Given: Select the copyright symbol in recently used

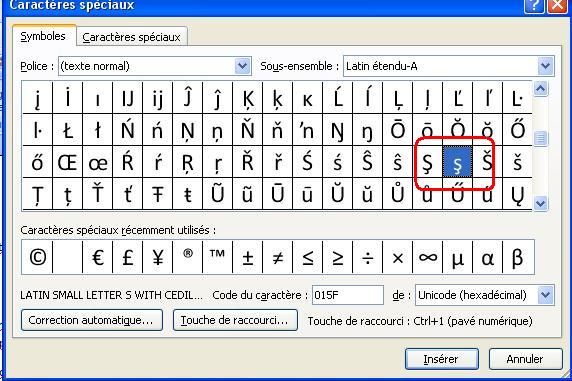Looking at the screenshot, I should coord(38,258).
